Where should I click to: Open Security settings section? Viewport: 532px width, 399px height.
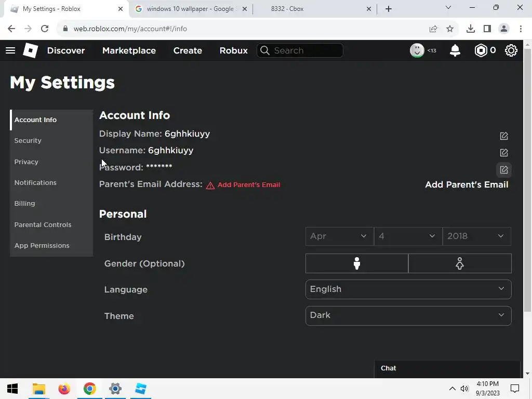[x=51, y=141]
